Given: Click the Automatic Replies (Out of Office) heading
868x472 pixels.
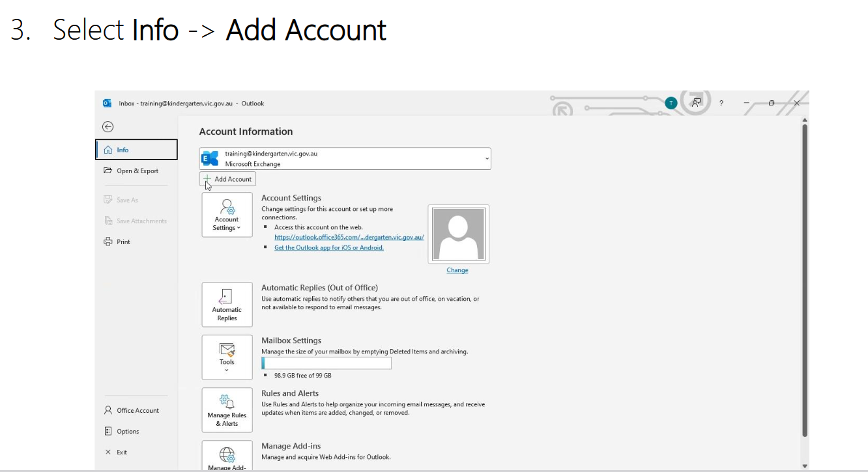Looking at the screenshot, I should [319, 288].
